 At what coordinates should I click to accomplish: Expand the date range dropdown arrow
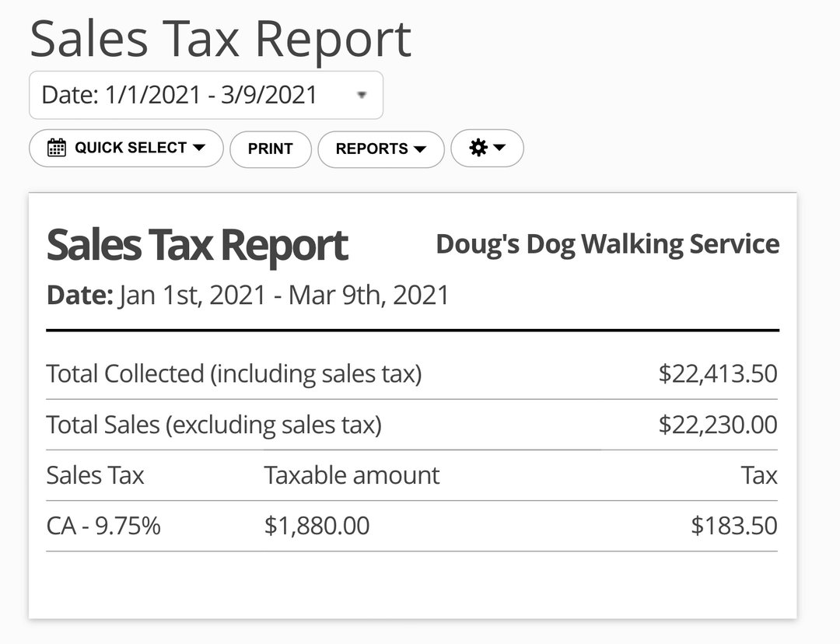pyautogui.click(x=361, y=95)
